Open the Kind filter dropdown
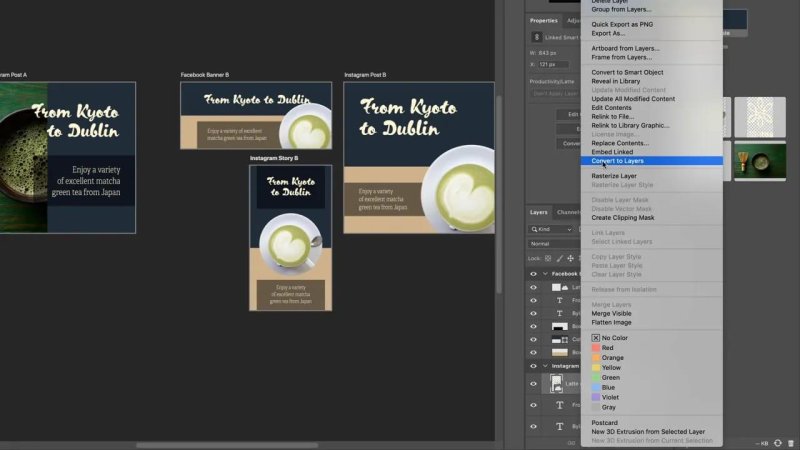The width and height of the screenshot is (800, 450). click(x=551, y=230)
